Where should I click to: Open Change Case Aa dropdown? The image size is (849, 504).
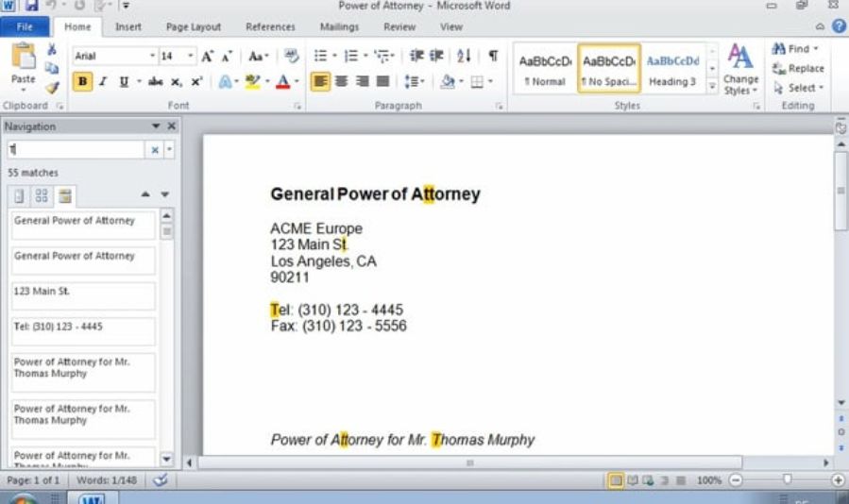258,56
